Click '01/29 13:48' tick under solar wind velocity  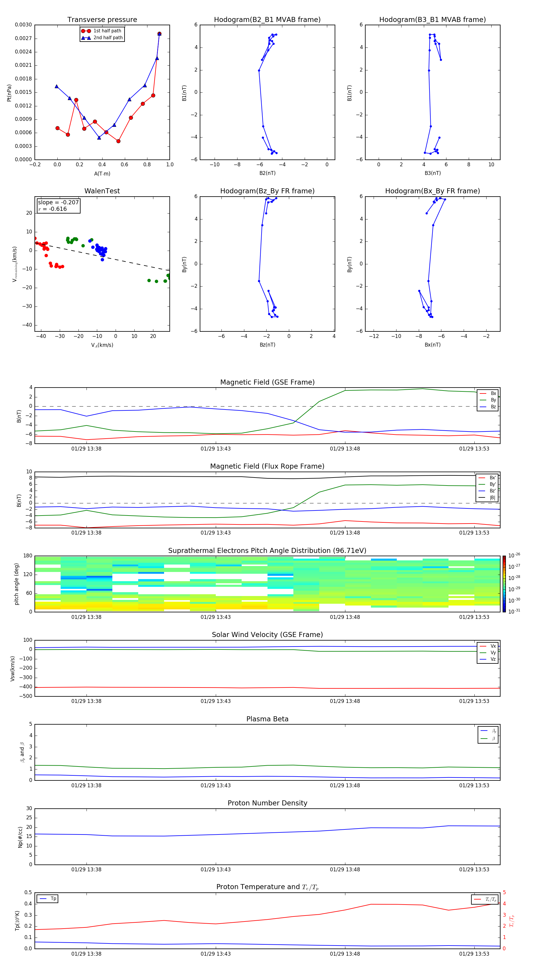[x=345, y=701]
